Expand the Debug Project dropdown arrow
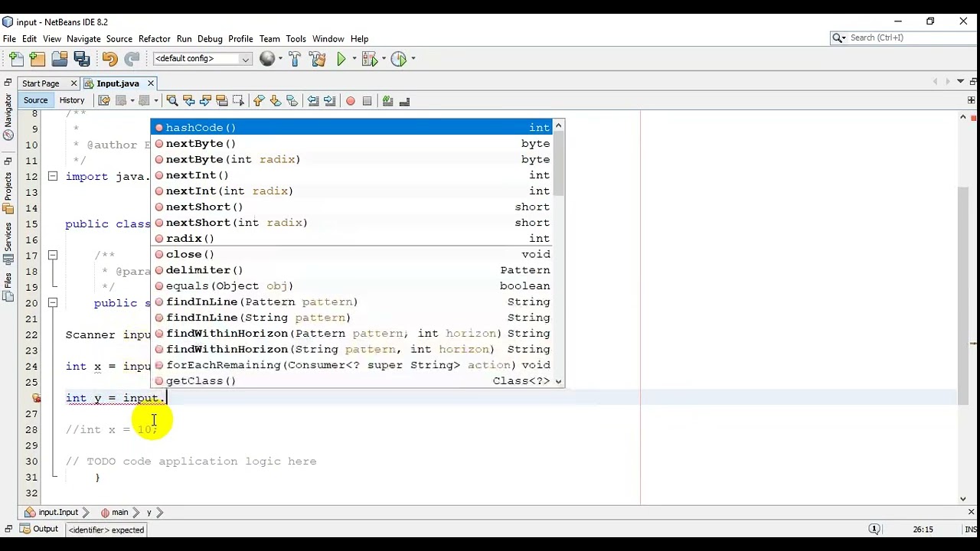 click(x=383, y=59)
